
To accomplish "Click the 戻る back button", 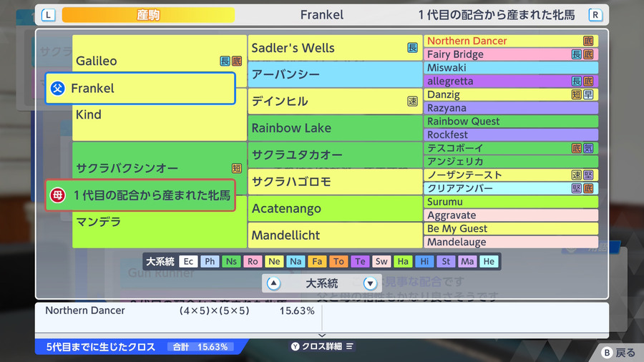I will [x=619, y=353].
